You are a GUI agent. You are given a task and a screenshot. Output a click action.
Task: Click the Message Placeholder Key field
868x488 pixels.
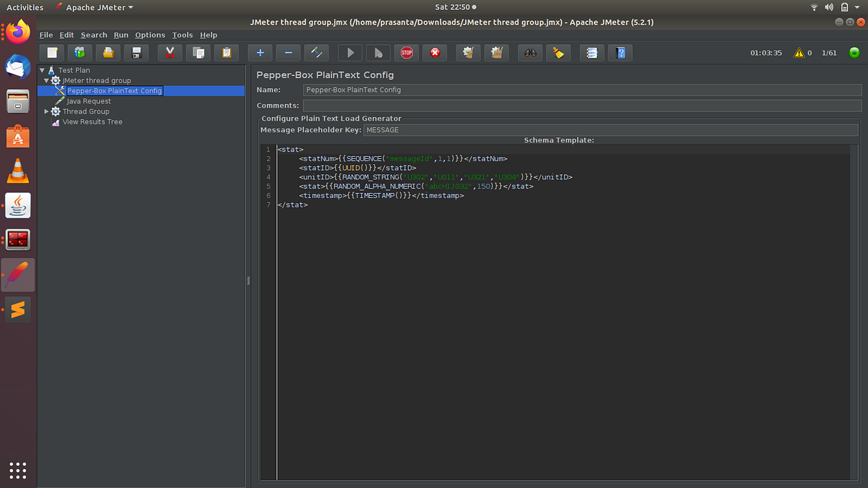point(611,130)
